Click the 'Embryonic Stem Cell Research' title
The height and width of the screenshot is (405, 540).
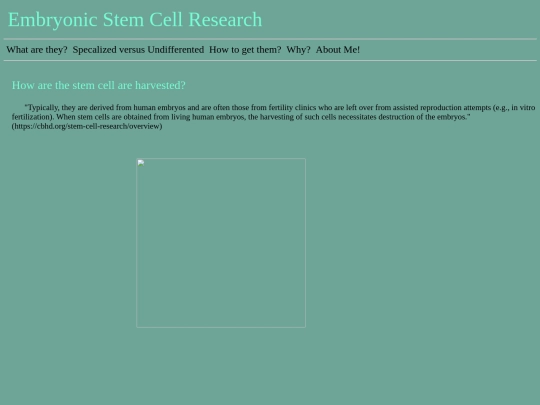135,20
